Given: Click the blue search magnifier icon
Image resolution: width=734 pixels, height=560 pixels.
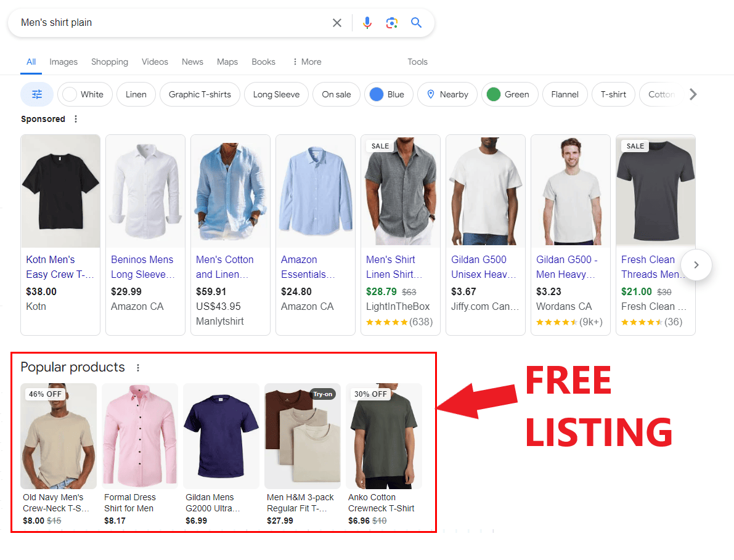Looking at the screenshot, I should [x=416, y=23].
